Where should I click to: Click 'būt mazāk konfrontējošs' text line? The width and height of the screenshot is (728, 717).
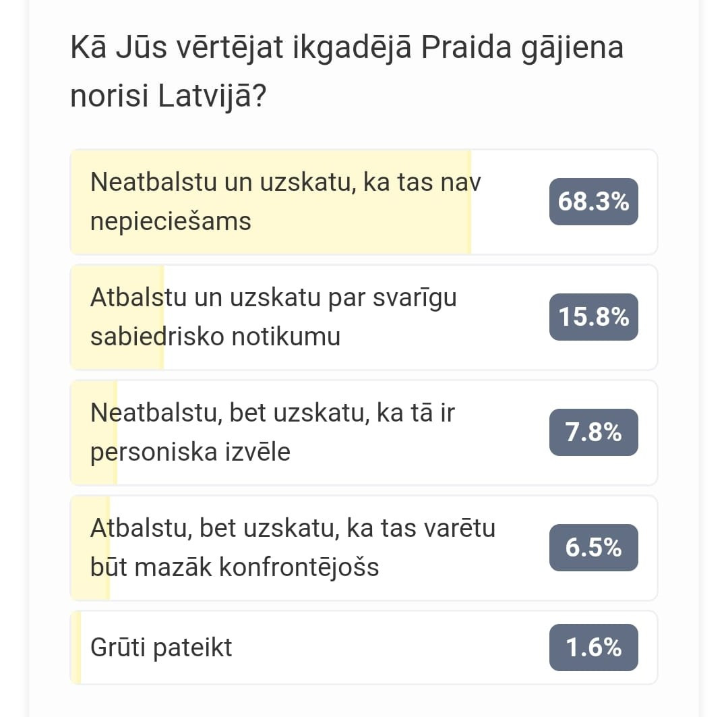[x=235, y=567]
